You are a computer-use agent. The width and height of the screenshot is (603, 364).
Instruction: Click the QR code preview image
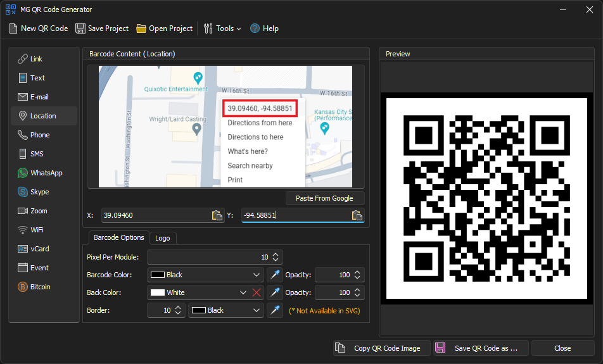tap(486, 198)
